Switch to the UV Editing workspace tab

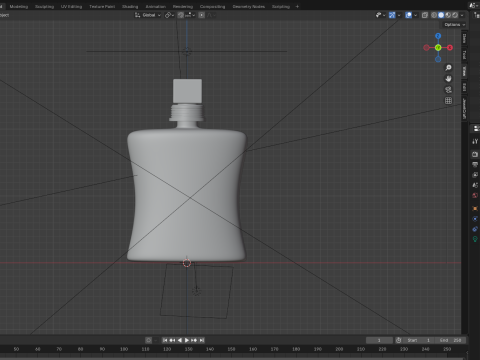coord(71,6)
